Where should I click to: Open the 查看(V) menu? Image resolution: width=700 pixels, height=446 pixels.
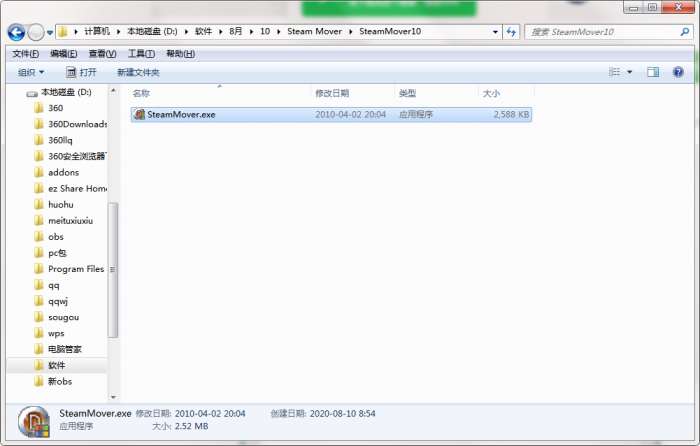point(103,54)
